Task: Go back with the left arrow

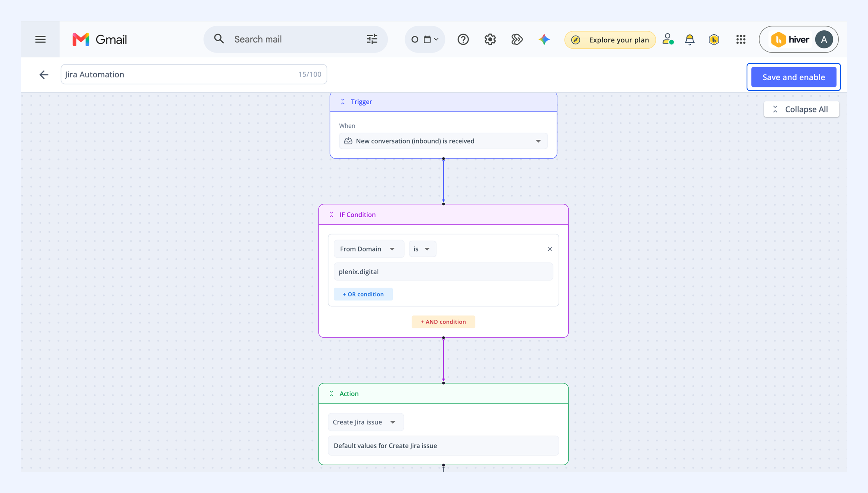Action: 44,74
